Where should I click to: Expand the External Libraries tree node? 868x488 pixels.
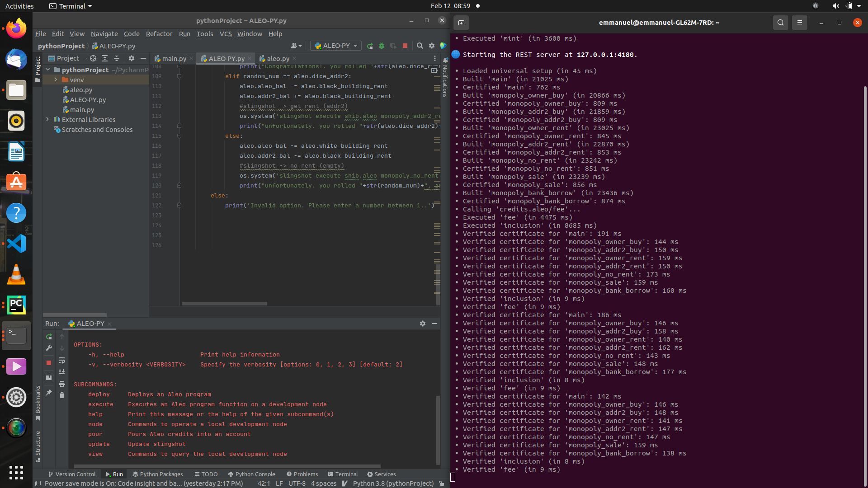pyautogui.click(x=47, y=119)
